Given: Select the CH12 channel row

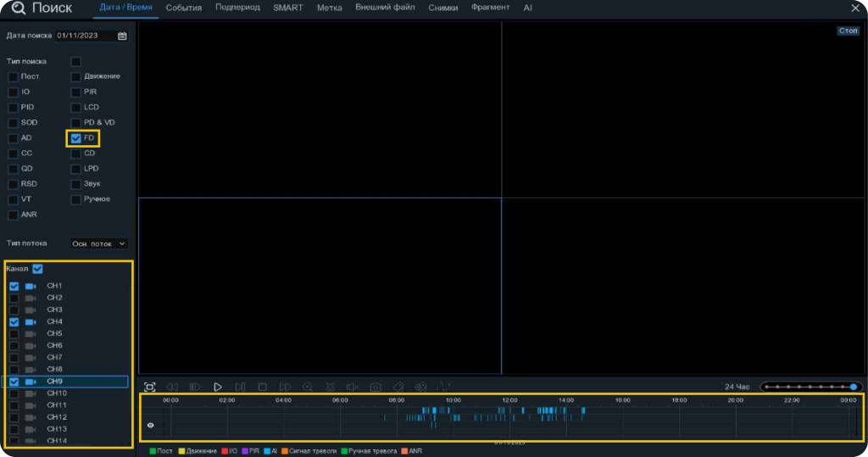Looking at the screenshot, I should [66, 417].
